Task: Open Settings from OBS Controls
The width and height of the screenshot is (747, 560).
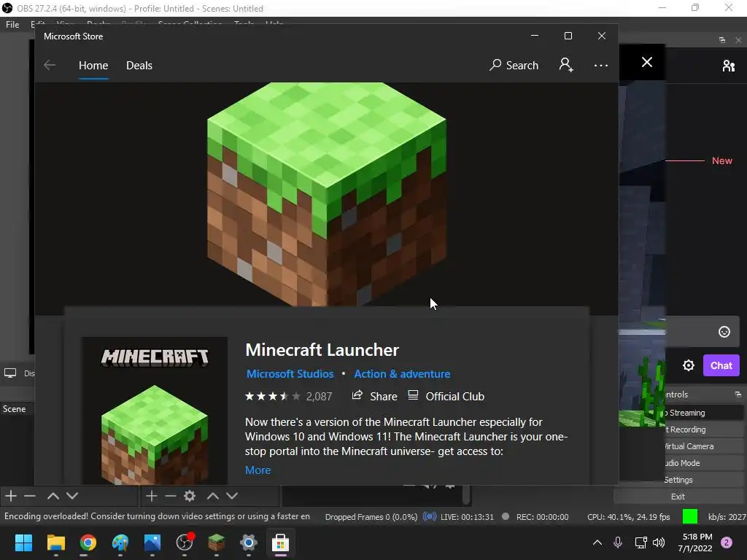Action: click(704, 480)
